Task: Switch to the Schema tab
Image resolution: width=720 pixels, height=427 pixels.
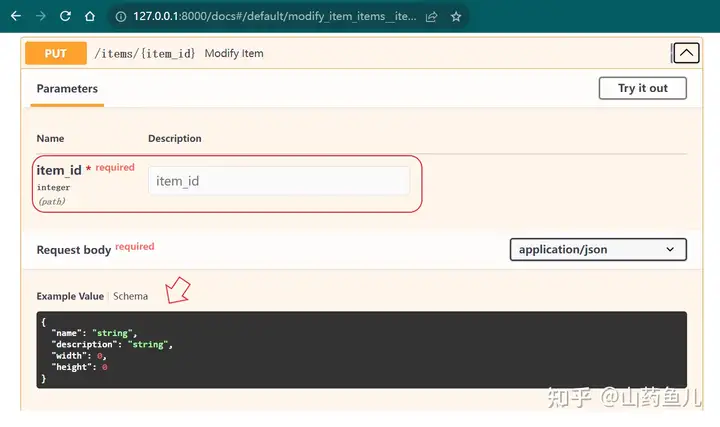Action: (x=130, y=296)
